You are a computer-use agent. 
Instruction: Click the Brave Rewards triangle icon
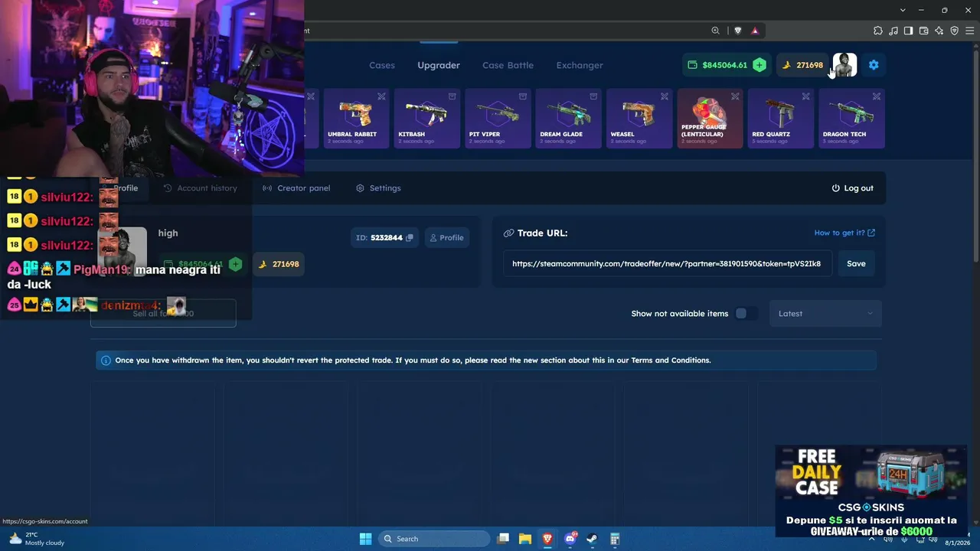point(755,31)
